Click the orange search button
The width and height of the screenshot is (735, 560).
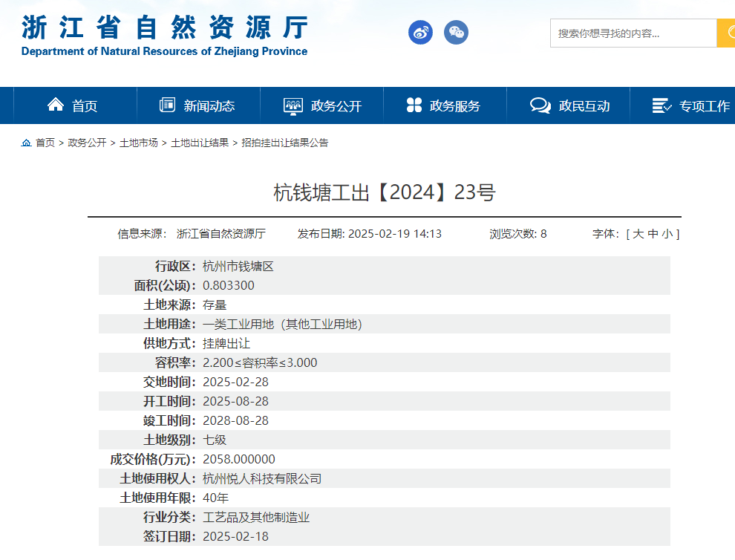(x=726, y=33)
